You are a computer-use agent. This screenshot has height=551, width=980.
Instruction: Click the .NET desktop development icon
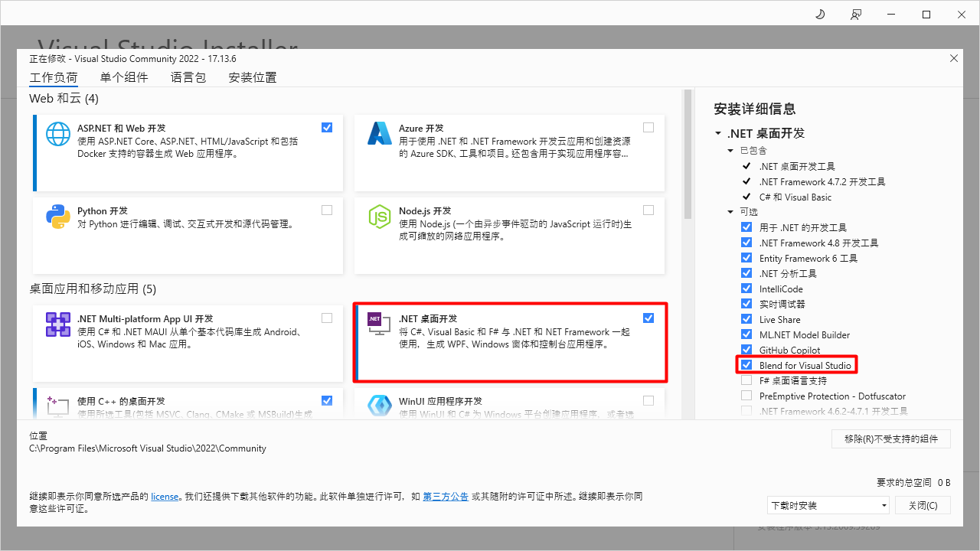[378, 324]
